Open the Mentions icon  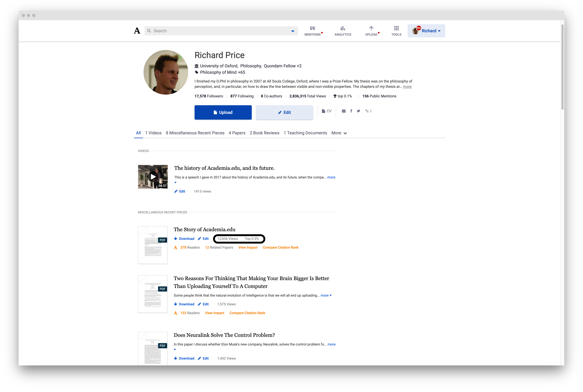(x=312, y=28)
